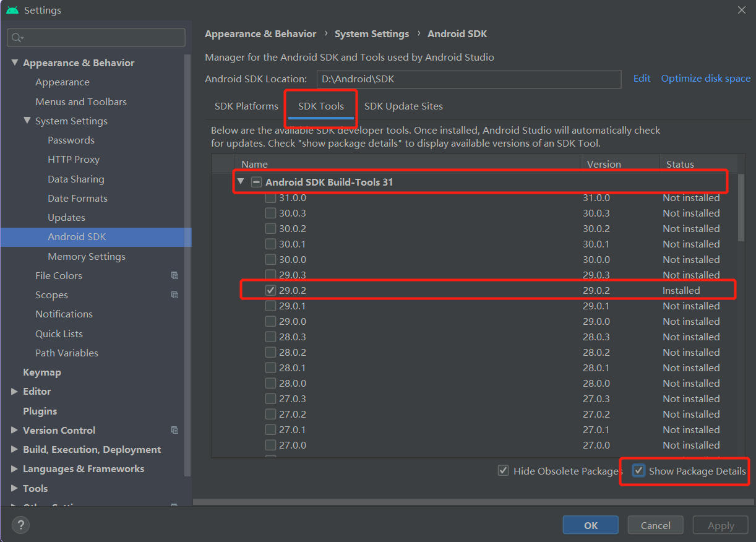This screenshot has height=542, width=756.
Task: Click the Installed status of 29.0.2
Action: coord(681,291)
